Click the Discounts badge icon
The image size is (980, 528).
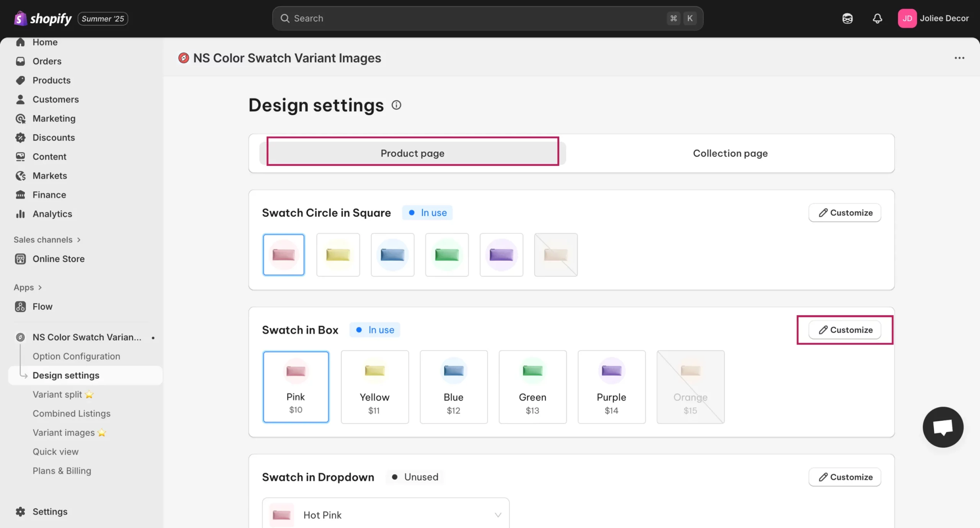click(x=20, y=137)
